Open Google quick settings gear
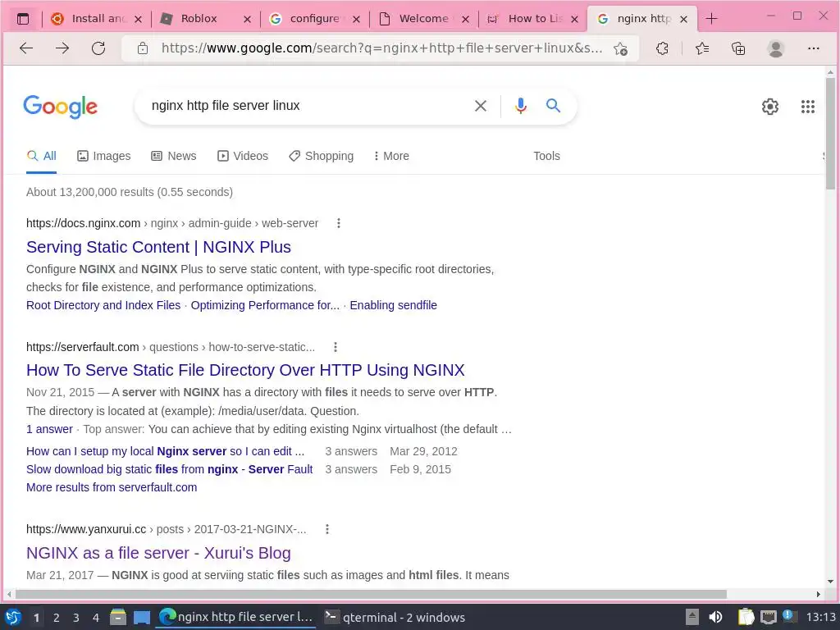Screen dimensions: 840x630 click(770, 107)
